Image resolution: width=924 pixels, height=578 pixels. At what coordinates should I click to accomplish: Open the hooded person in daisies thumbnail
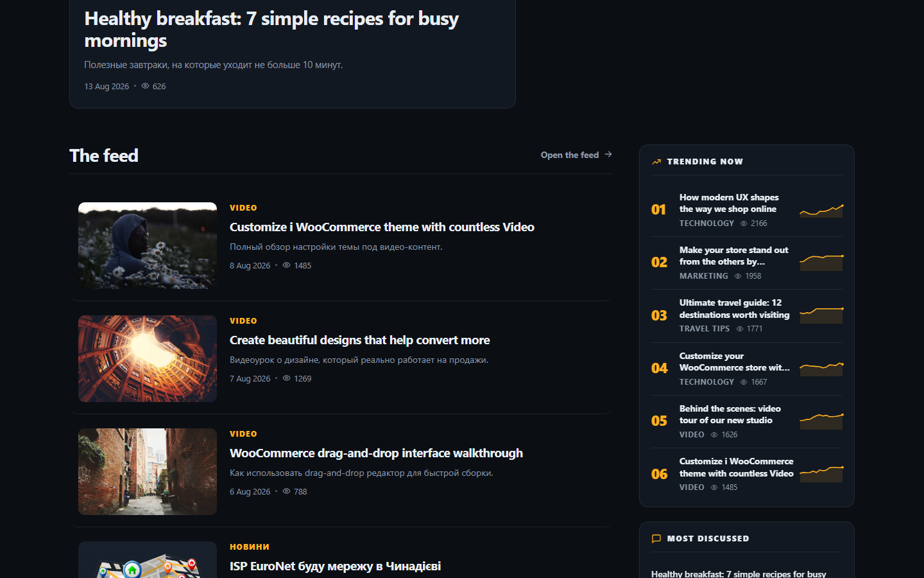tap(148, 245)
